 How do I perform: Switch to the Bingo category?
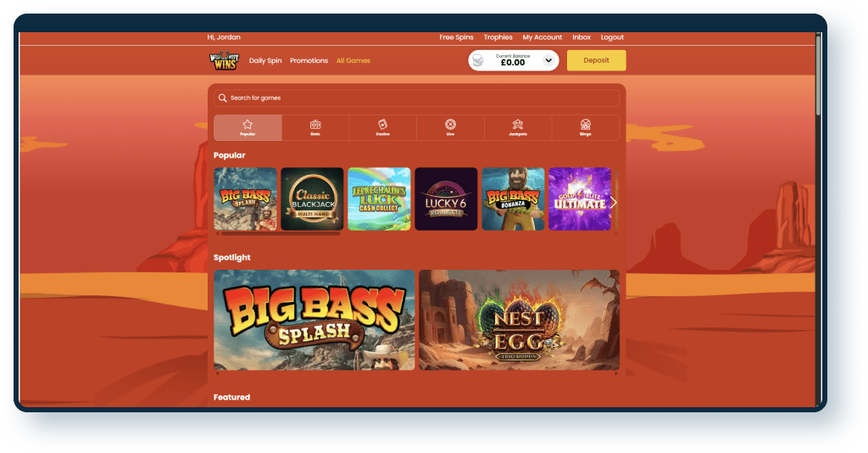(x=585, y=128)
